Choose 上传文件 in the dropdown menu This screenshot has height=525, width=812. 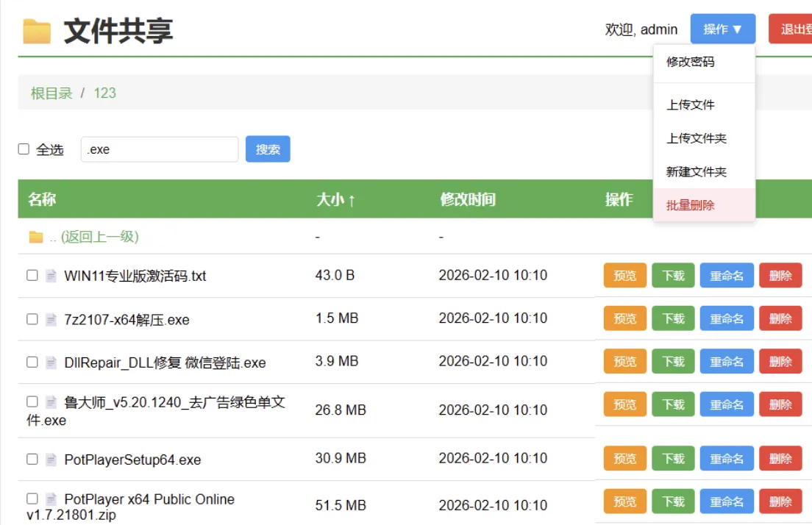coord(688,104)
